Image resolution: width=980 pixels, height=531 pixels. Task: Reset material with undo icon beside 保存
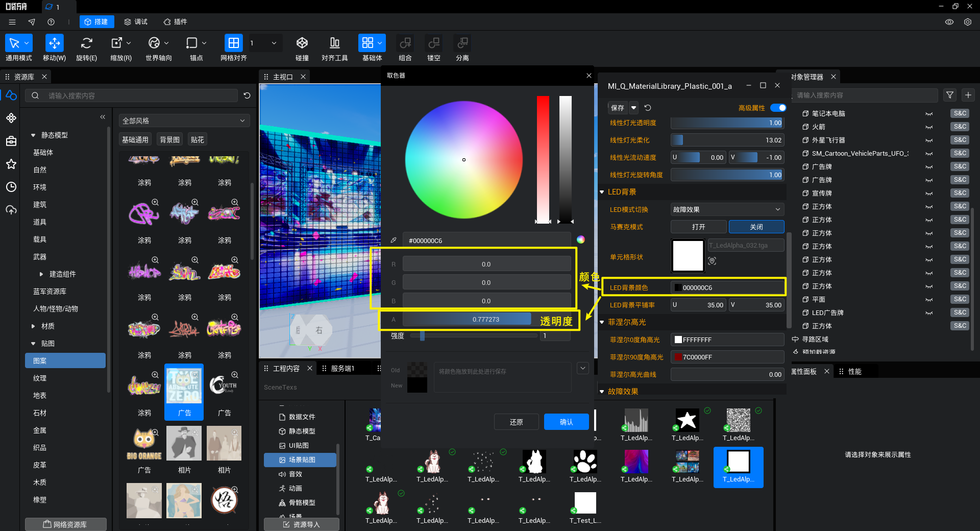point(648,108)
